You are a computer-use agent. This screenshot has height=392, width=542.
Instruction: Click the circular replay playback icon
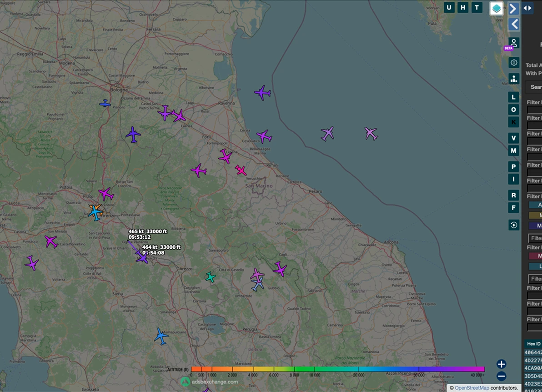[513, 225]
